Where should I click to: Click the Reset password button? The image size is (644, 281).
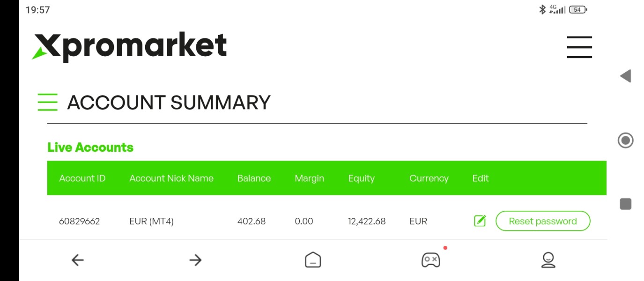click(x=543, y=221)
